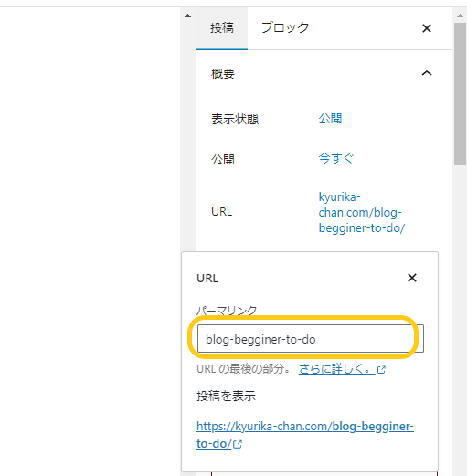Image resolution: width=467 pixels, height=476 pixels.
Task: Click the kyurika-chan.com/blog-begginer-to-do/ URL button
Action: pos(362,212)
